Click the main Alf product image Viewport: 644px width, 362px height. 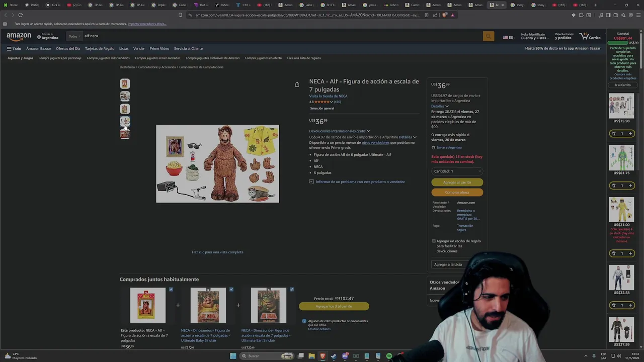pos(217,163)
